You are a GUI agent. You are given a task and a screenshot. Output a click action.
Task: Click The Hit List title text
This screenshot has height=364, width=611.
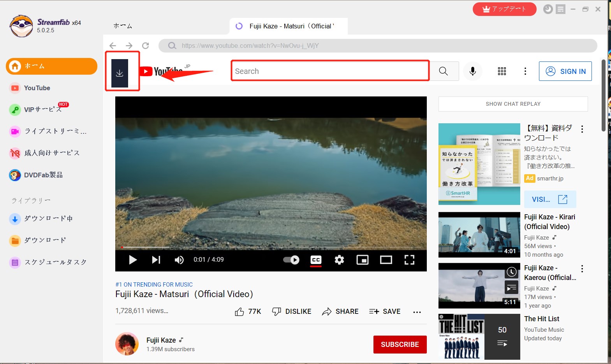coord(542,319)
